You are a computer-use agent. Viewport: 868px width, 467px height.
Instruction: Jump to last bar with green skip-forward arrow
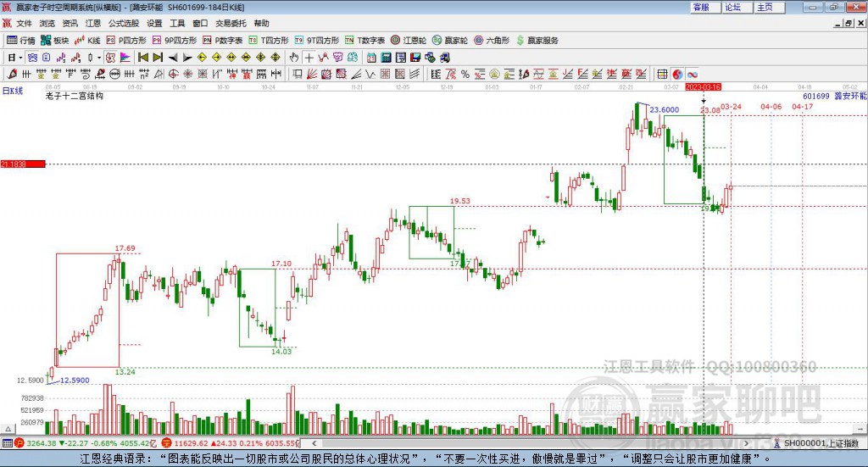(158, 58)
